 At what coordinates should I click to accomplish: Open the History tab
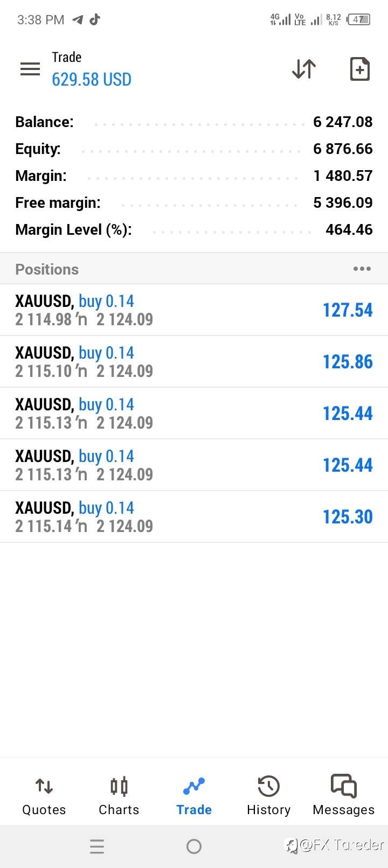click(x=268, y=796)
